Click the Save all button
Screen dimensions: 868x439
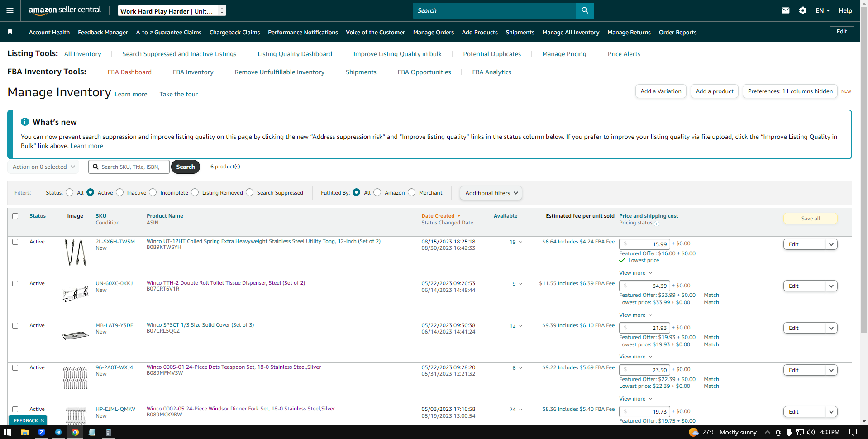click(811, 219)
